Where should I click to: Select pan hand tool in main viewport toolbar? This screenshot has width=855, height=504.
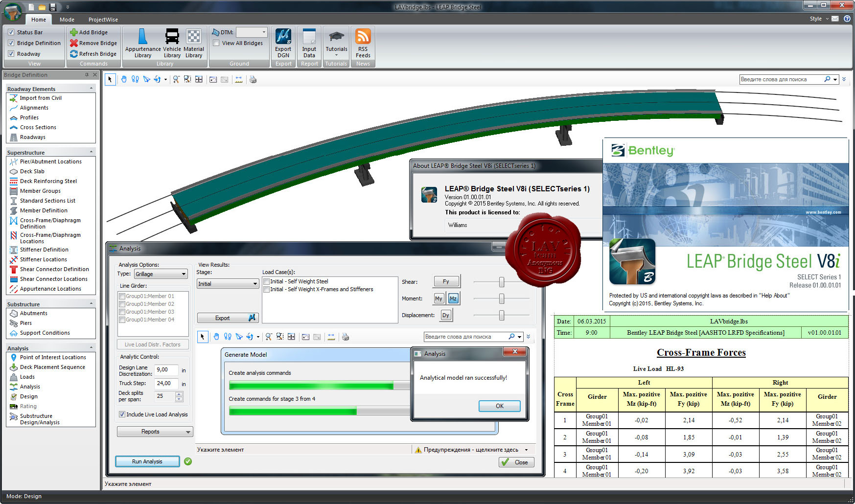pyautogui.click(x=124, y=79)
